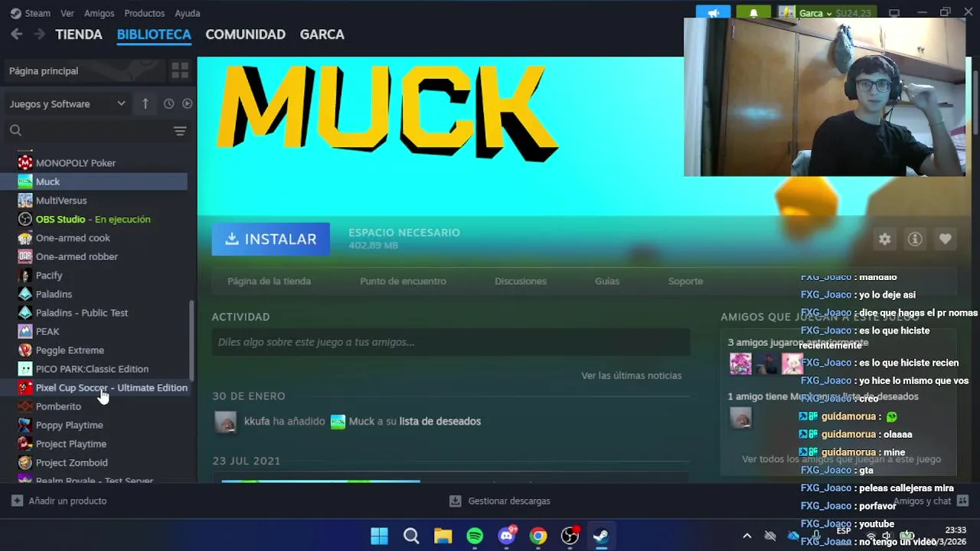Switch the library to grid collections view
This screenshot has height=551, width=980.
[180, 70]
